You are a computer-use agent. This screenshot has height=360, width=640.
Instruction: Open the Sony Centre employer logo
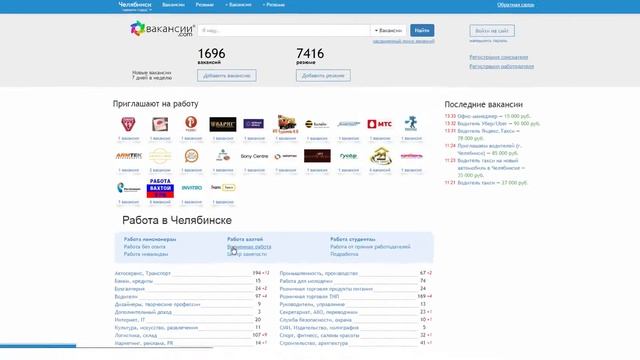point(254,156)
